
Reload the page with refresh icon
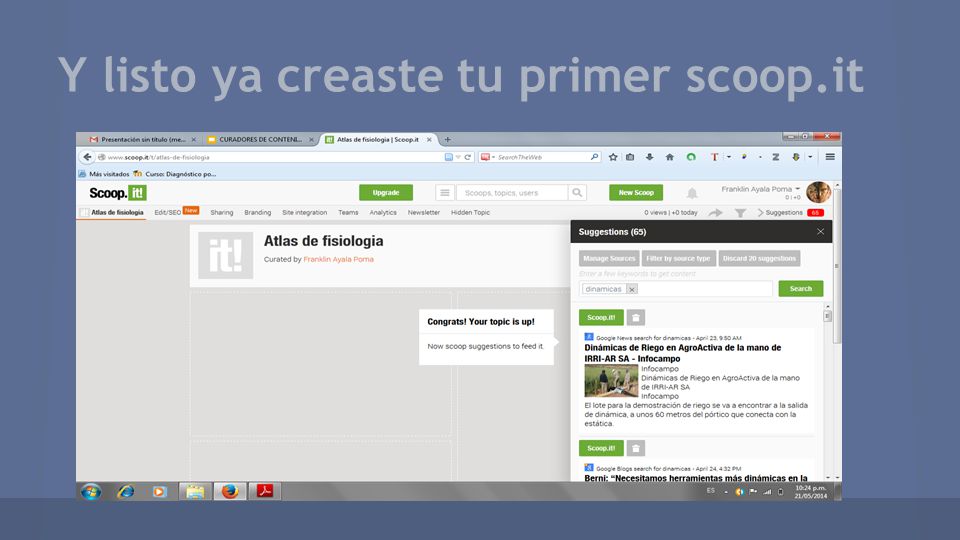468,157
